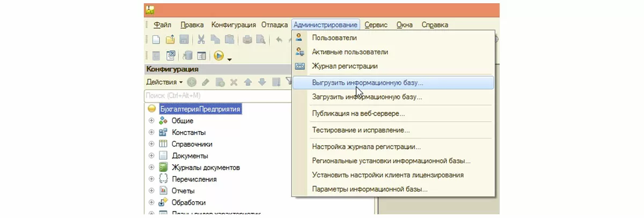
Task: Start debugging with the yellow play icon
Action: tap(218, 55)
